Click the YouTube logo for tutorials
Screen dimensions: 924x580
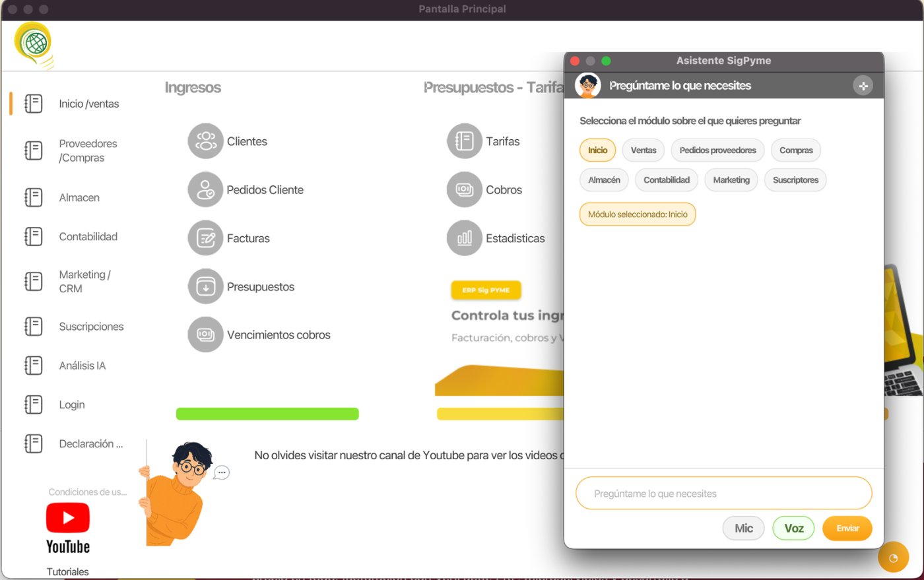pos(68,528)
